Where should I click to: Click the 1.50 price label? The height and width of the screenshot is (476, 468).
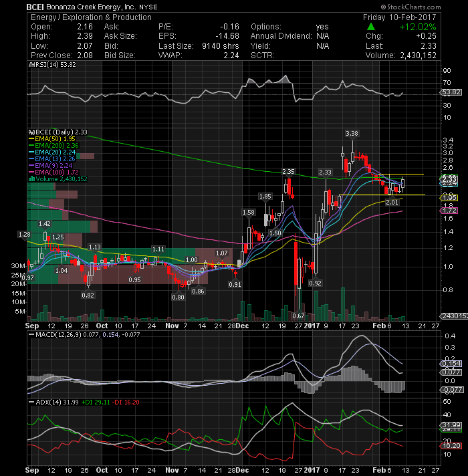[275, 233]
